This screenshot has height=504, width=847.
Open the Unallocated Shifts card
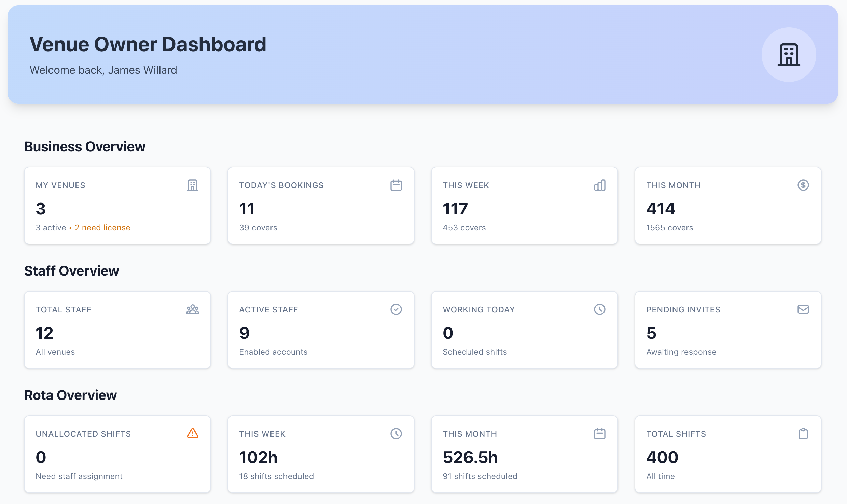pos(117,454)
